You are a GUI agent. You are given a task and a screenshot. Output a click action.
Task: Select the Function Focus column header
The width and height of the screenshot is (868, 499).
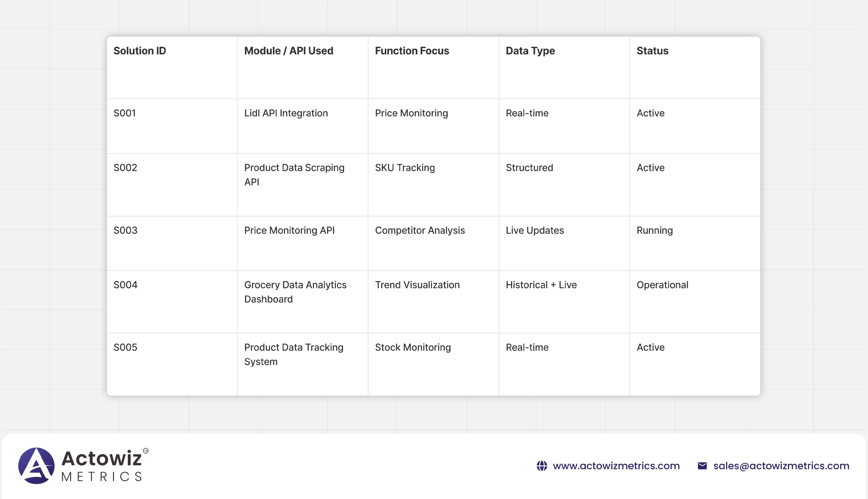click(x=412, y=51)
